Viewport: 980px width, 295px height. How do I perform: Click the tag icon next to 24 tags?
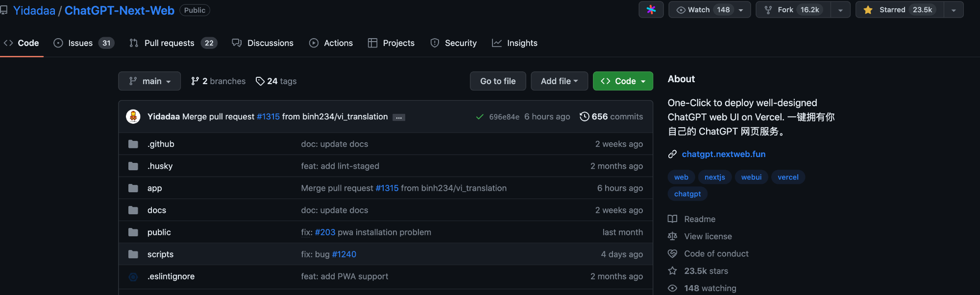click(x=260, y=81)
